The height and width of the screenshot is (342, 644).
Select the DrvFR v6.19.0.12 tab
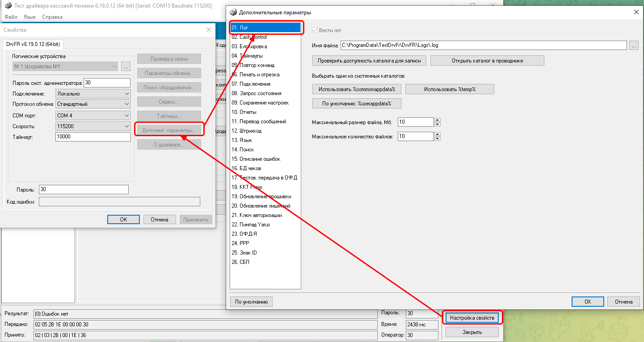pyautogui.click(x=33, y=44)
